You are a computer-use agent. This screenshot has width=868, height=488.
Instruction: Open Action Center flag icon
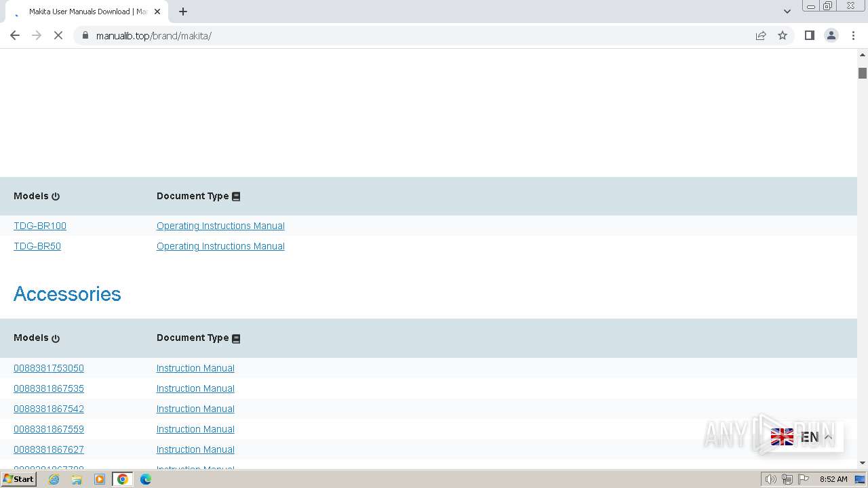click(x=804, y=479)
